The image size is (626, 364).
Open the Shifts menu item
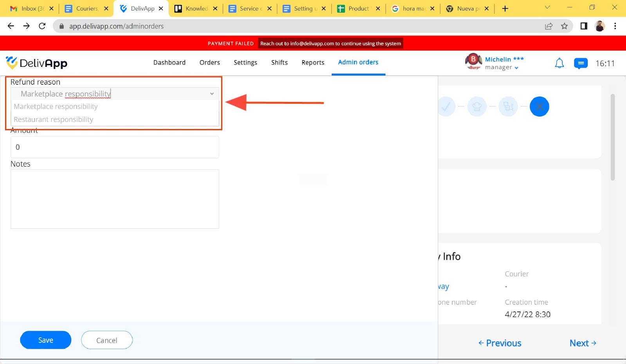(x=279, y=63)
